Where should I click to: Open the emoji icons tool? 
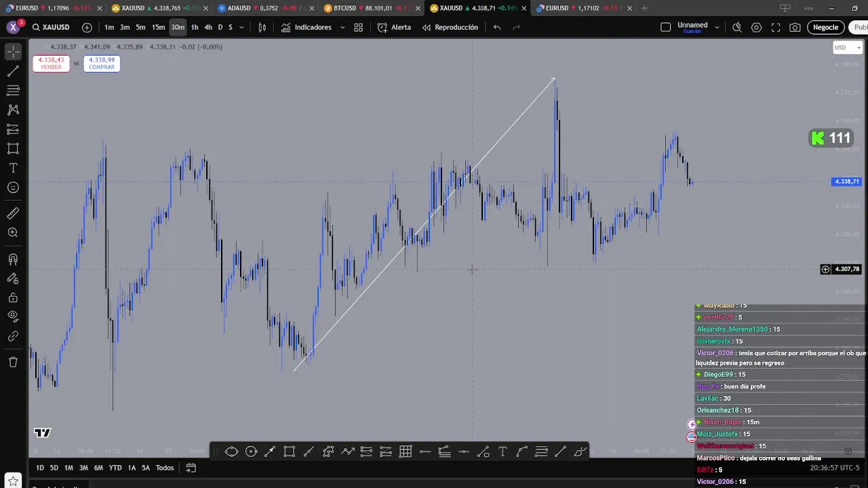coord(13,188)
